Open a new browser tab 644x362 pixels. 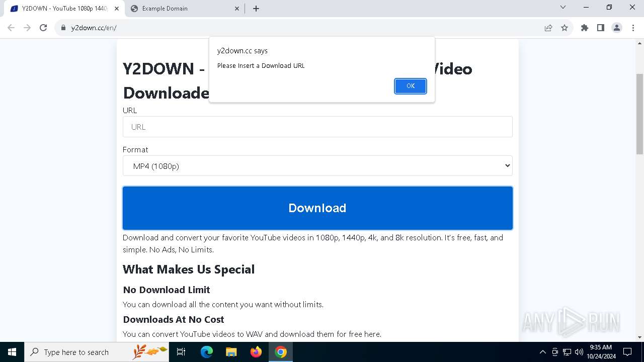(x=256, y=9)
